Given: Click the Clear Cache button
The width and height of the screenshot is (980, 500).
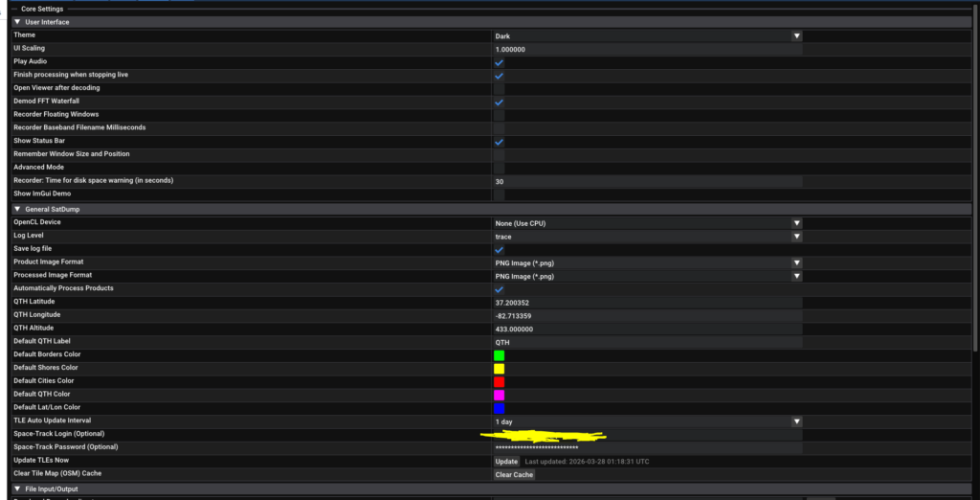Looking at the screenshot, I should pyautogui.click(x=514, y=475).
